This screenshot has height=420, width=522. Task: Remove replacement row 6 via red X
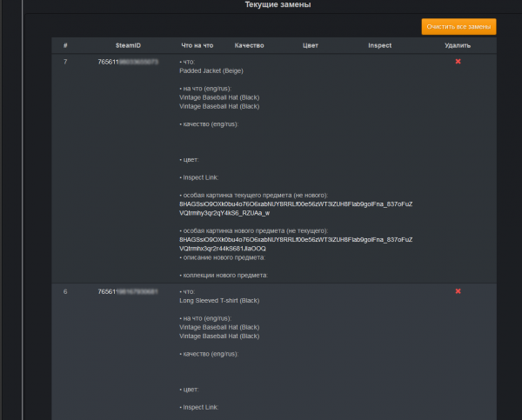(458, 290)
